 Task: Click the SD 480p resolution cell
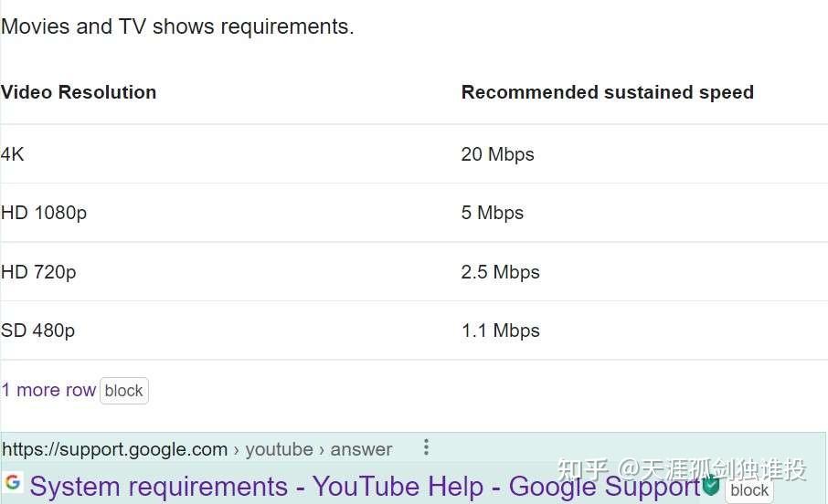37,331
